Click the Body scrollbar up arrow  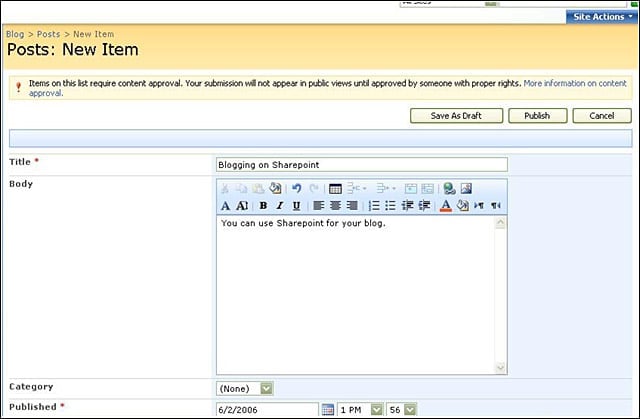point(500,223)
